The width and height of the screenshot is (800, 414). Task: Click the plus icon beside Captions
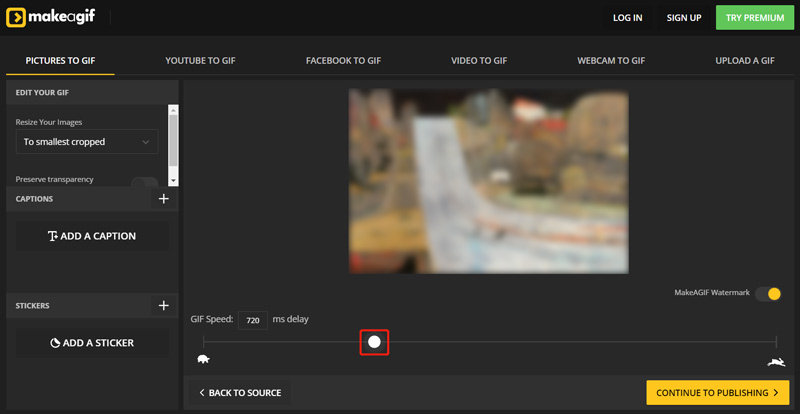click(x=164, y=199)
